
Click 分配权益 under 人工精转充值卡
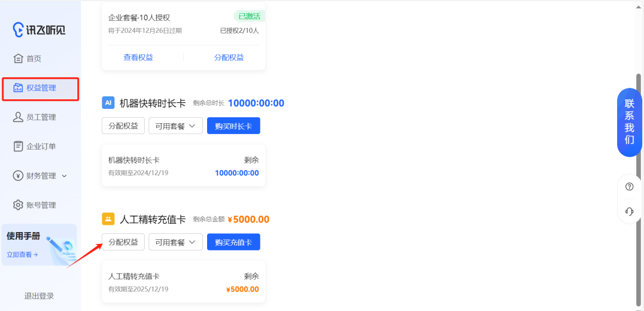123,242
